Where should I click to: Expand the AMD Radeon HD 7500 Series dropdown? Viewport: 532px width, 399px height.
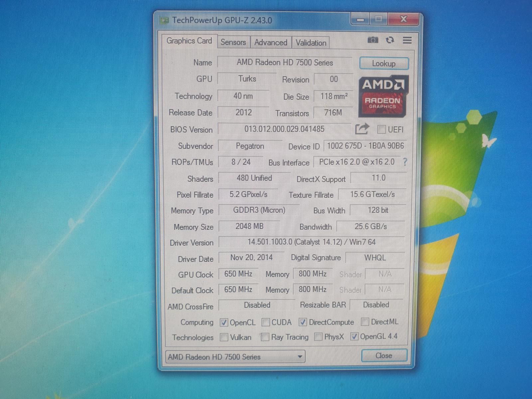(x=235, y=357)
